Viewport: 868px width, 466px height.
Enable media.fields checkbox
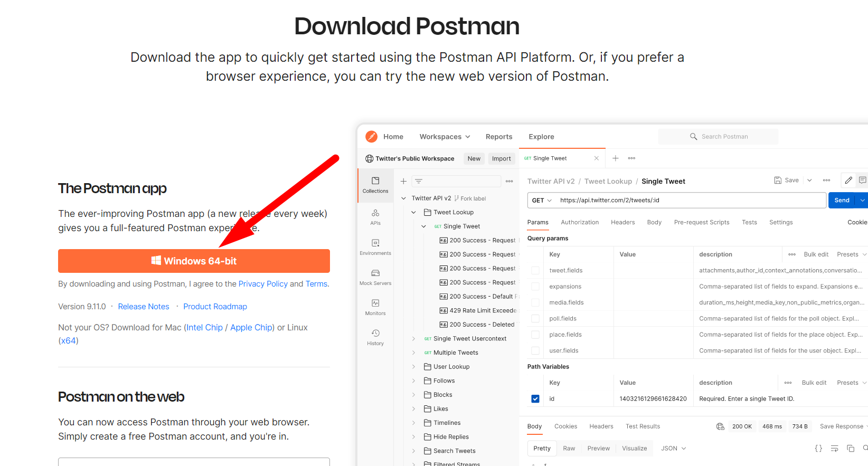pyautogui.click(x=535, y=302)
